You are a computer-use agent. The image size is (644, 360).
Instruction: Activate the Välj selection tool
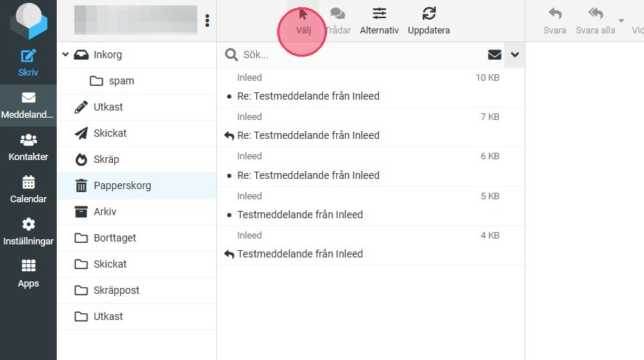pos(303,20)
